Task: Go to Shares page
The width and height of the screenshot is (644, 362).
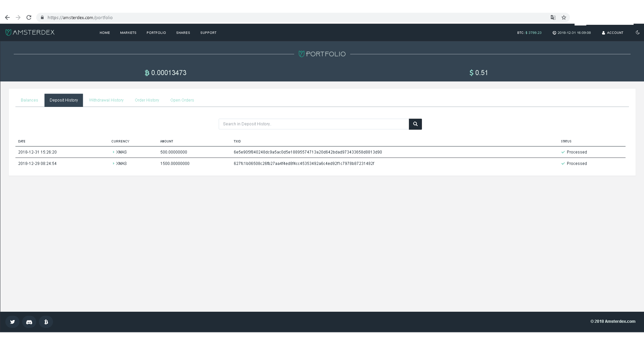Action: point(183,33)
